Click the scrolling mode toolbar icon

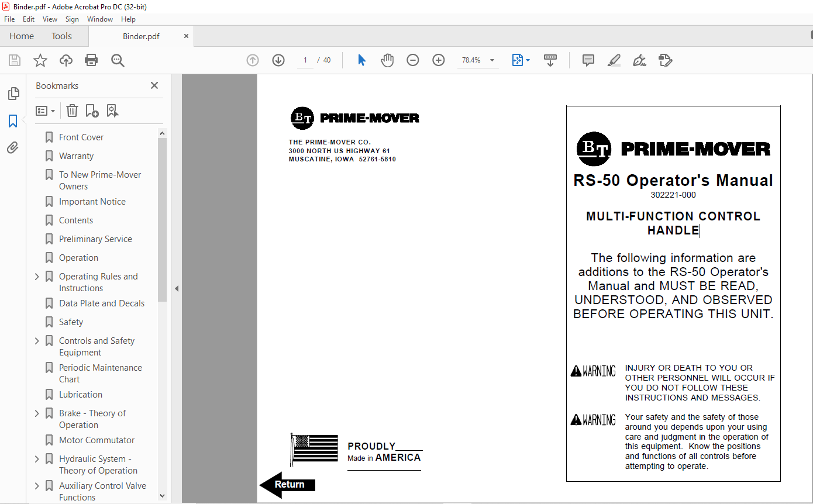point(550,60)
